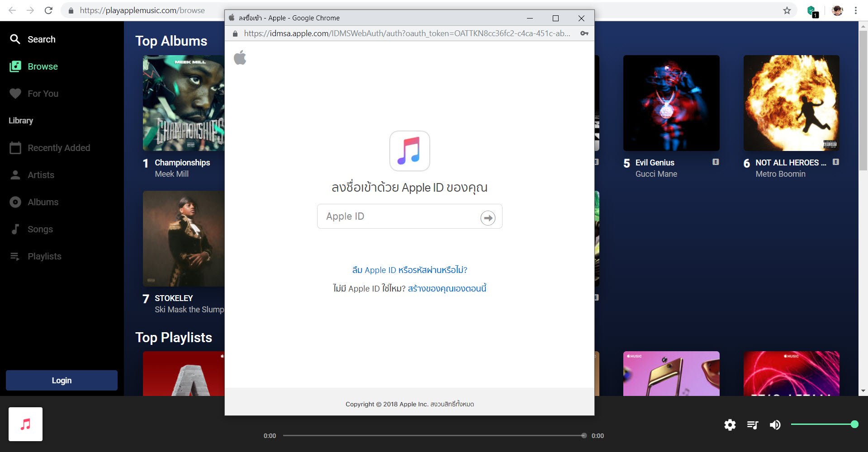Open the For You section
868x452 pixels.
(x=43, y=93)
